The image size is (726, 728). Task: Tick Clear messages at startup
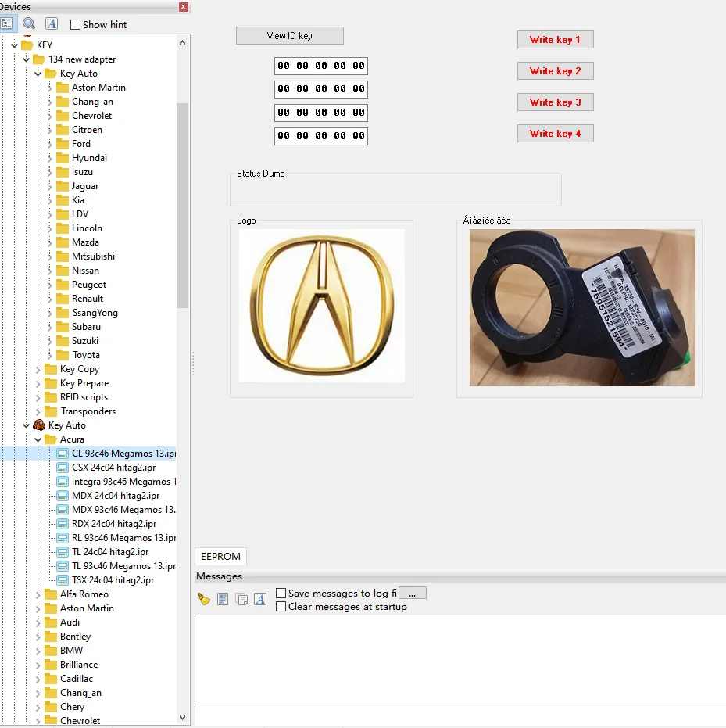(x=281, y=606)
